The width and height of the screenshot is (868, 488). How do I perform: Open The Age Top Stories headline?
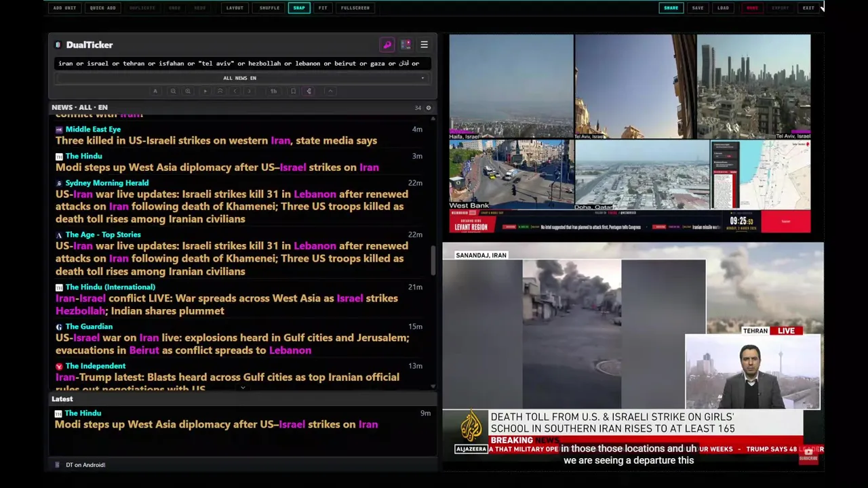click(x=232, y=259)
